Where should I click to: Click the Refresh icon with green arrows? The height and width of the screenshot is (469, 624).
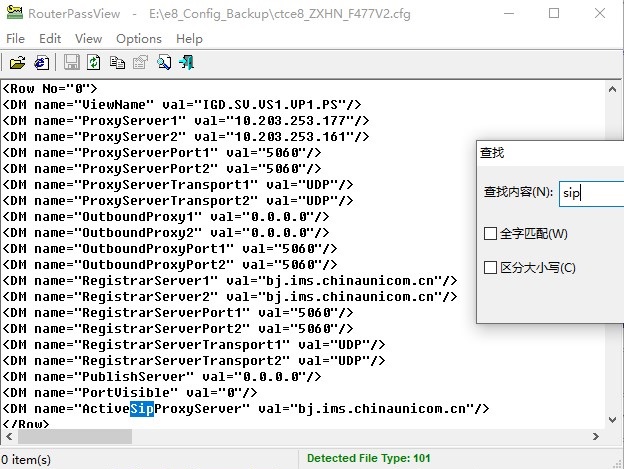94,62
